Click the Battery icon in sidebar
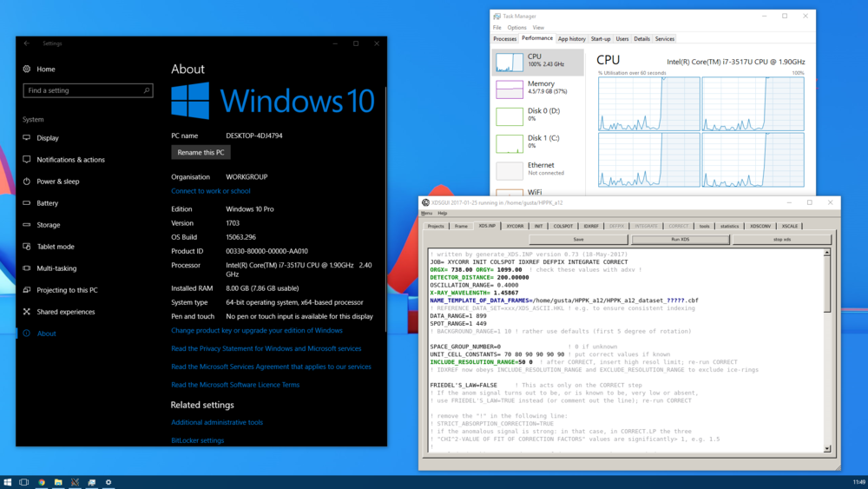This screenshot has width=868, height=489. click(27, 203)
